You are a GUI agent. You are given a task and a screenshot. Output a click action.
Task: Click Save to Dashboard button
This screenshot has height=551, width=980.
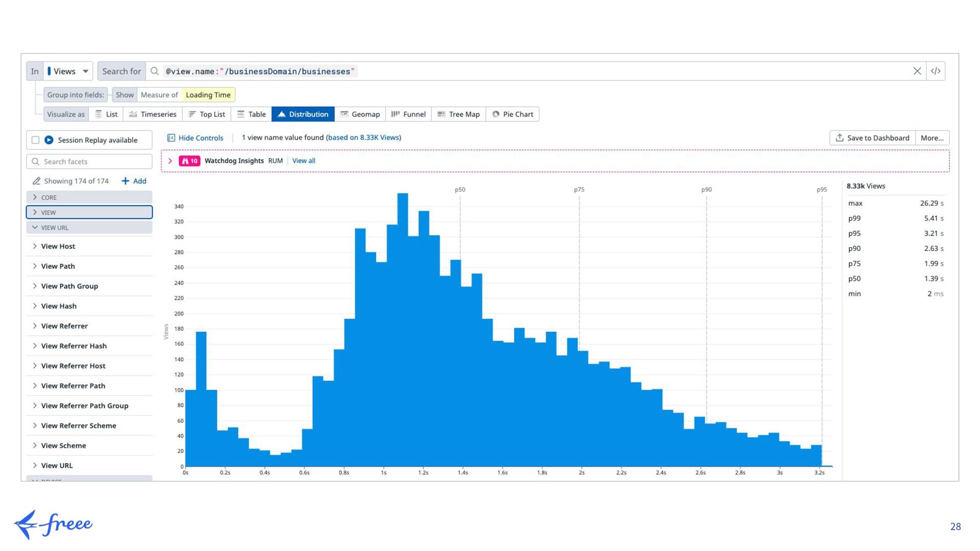point(872,138)
